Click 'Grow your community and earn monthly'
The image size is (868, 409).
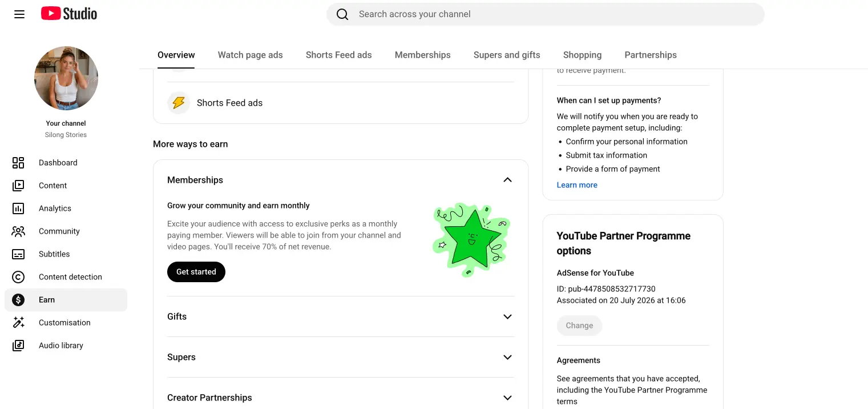[239, 206]
